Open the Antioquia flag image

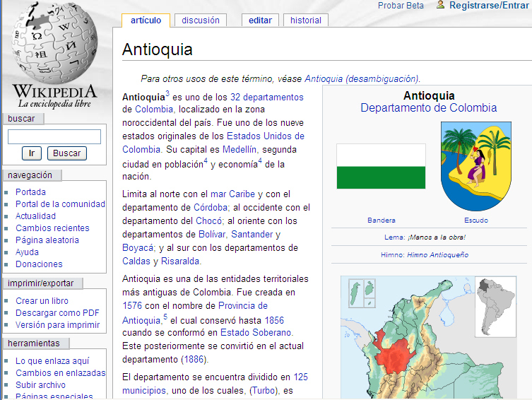pyautogui.click(x=381, y=166)
